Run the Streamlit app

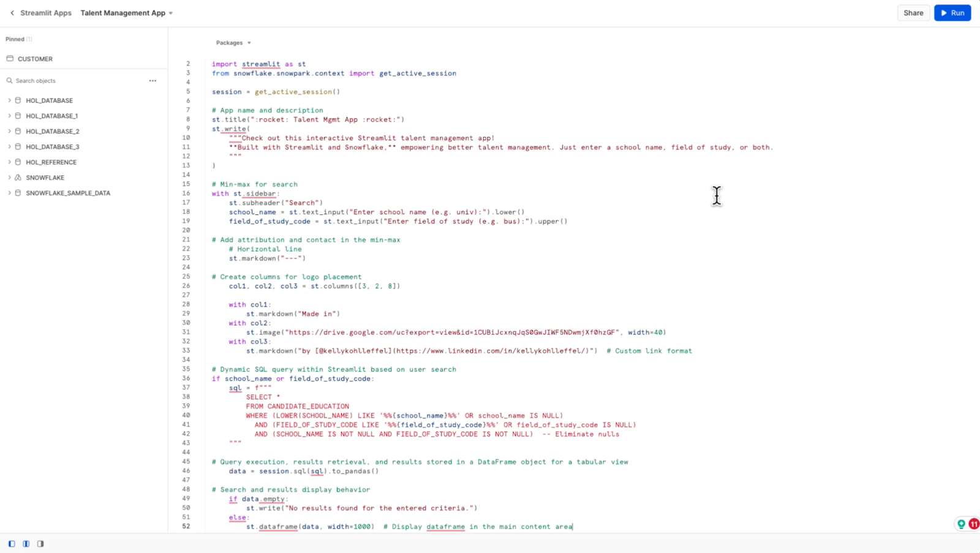coord(952,13)
